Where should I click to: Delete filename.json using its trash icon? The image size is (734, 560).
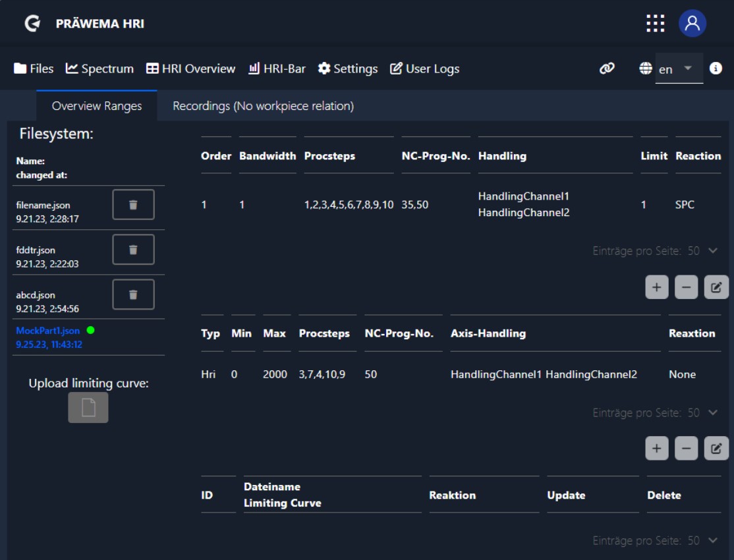tap(133, 204)
